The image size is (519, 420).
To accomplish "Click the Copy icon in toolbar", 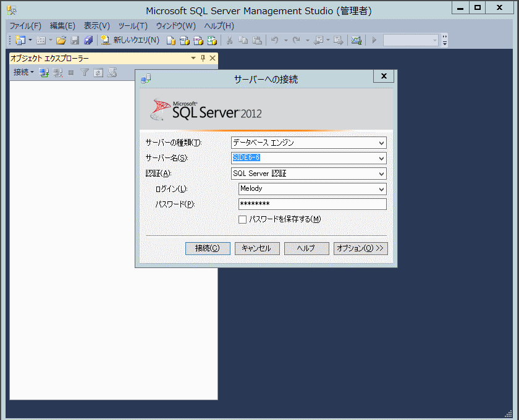I will click(x=243, y=40).
